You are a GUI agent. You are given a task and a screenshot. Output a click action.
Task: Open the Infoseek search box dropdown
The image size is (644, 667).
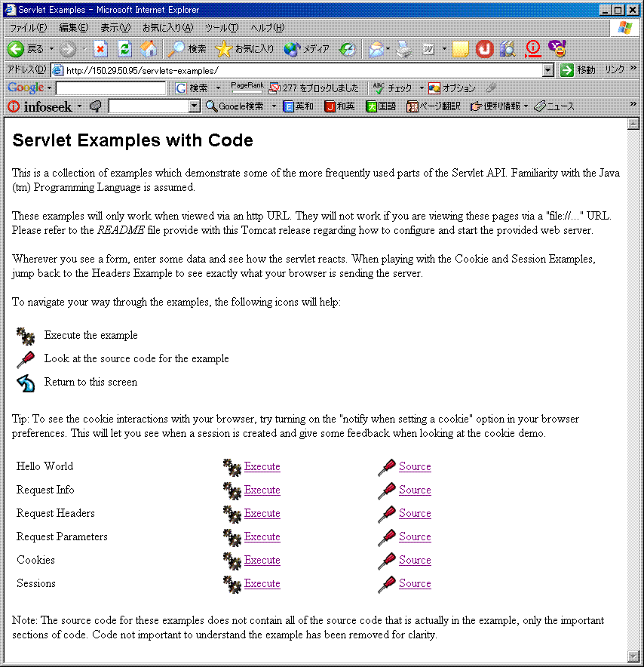pos(195,106)
